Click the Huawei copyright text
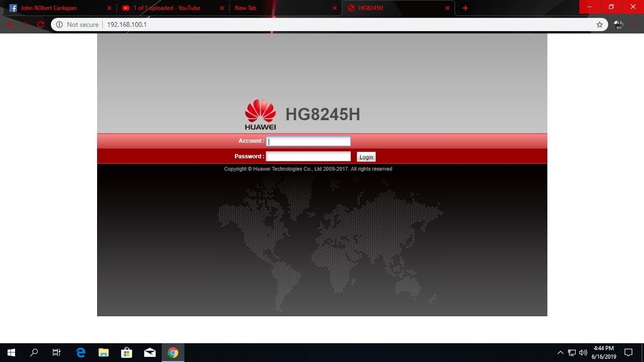The image size is (644, 362). pyautogui.click(x=308, y=169)
